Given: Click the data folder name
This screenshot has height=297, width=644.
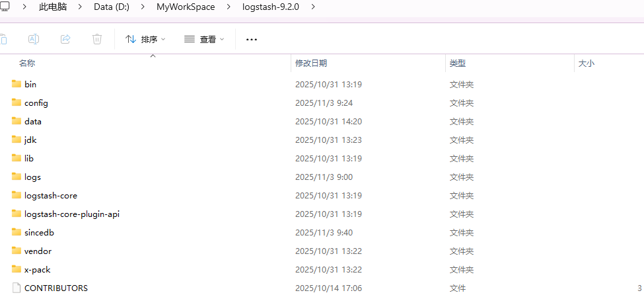Looking at the screenshot, I should coord(33,121).
